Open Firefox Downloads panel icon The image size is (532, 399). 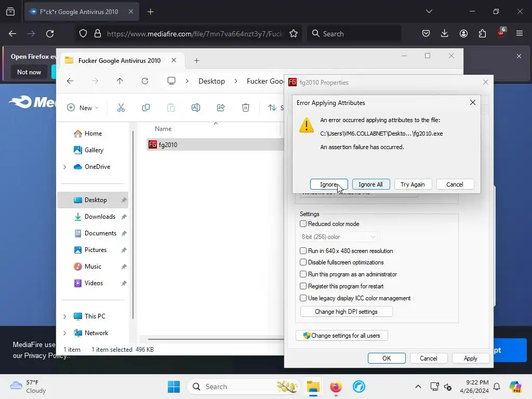(445, 33)
